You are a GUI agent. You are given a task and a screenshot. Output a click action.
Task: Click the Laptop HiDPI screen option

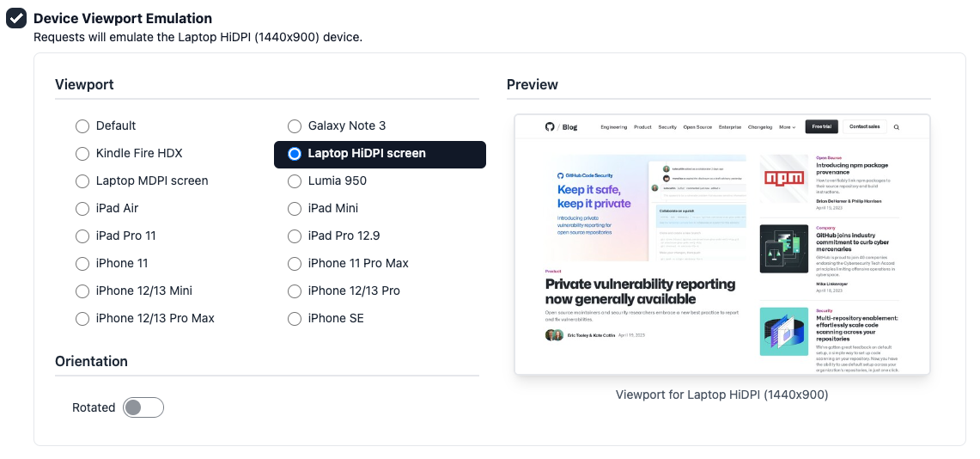pos(380,155)
